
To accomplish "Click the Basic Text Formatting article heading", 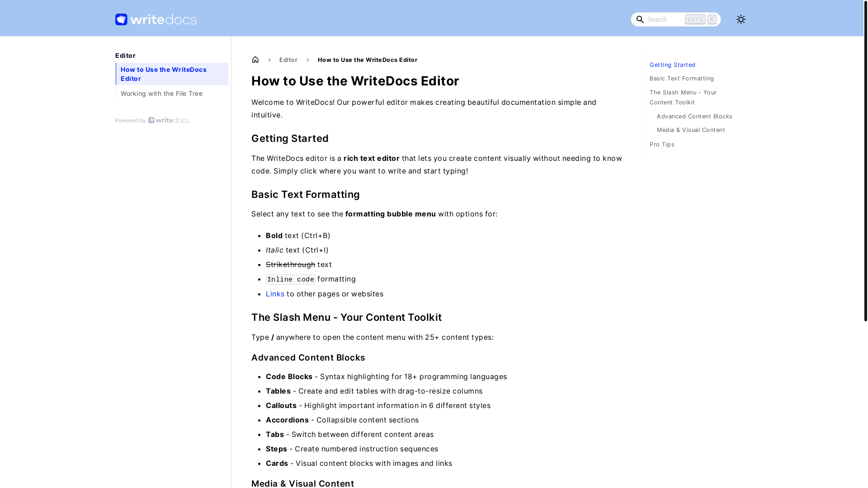I will (x=306, y=194).
